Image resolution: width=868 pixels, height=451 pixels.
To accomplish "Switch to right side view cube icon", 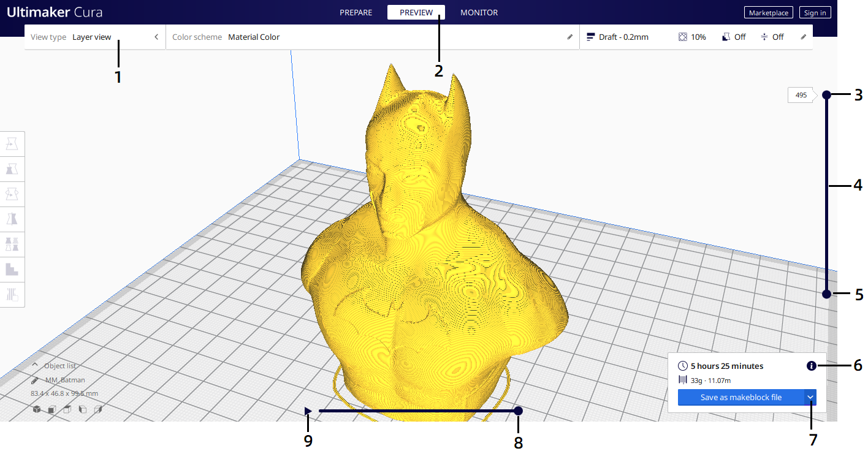I will click(98, 409).
